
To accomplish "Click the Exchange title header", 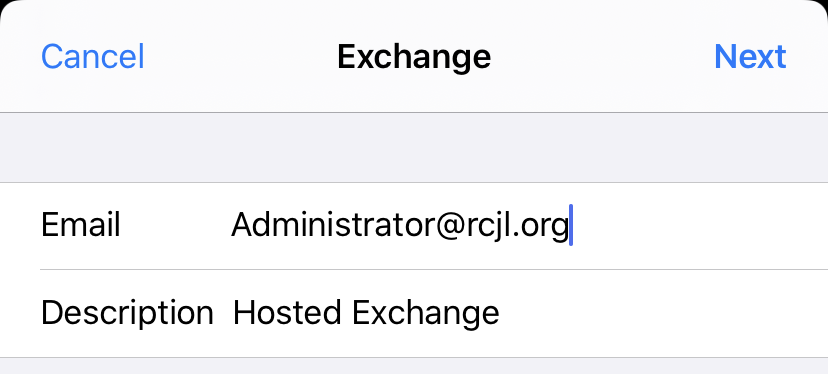I will (414, 57).
